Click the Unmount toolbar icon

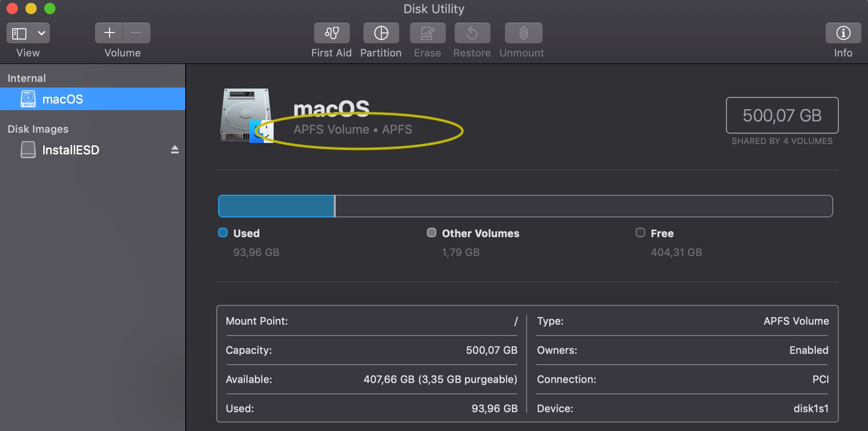point(523,32)
